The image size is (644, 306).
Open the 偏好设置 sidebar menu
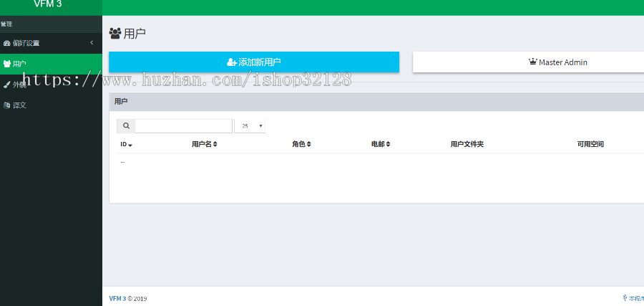point(51,43)
